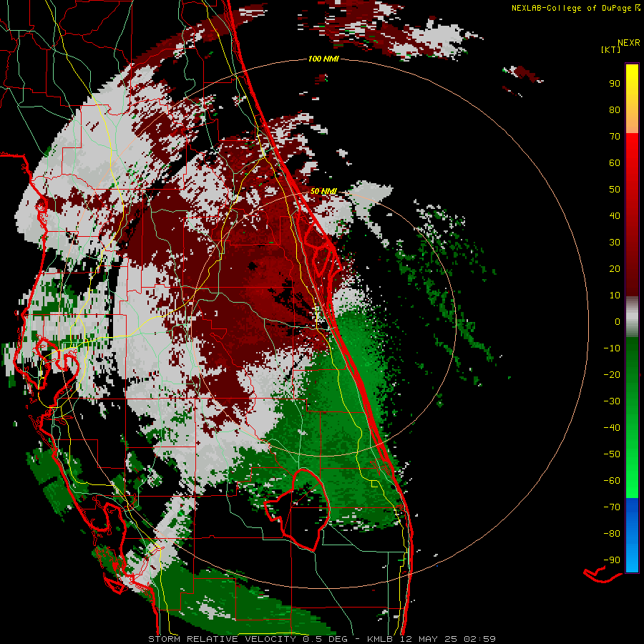This screenshot has height=644, width=644.
Task: Select the positive 70 knot scale label
Action: tap(615, 137)
